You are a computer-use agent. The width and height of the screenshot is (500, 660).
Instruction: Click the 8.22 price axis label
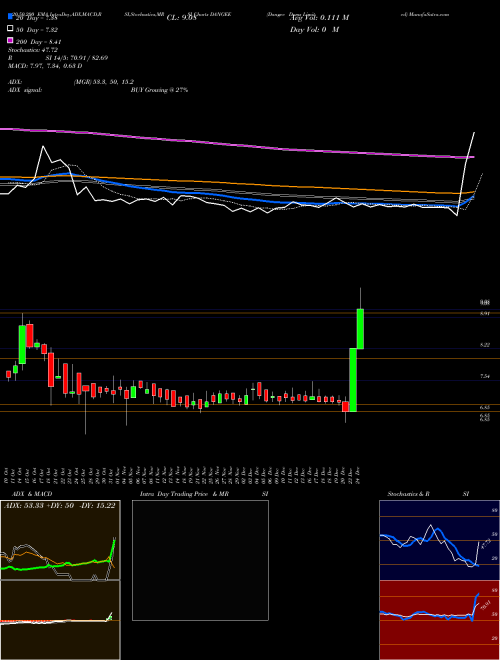(484, 345)
